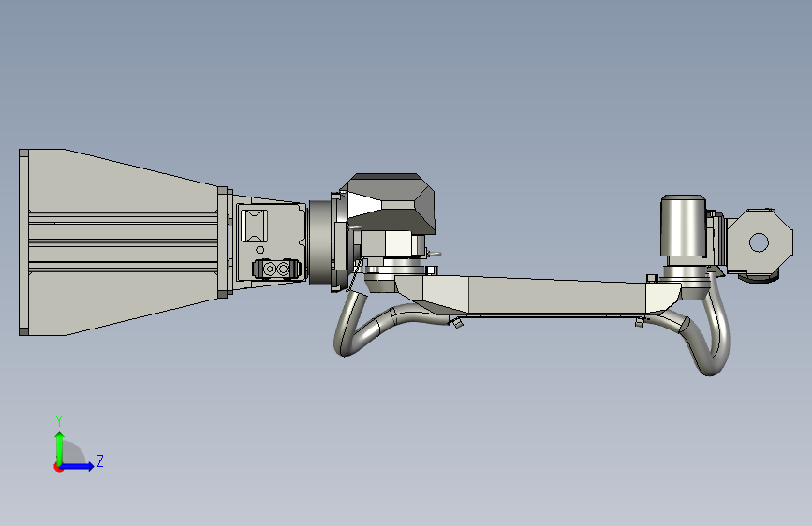The width and height of the screenshot is (812, 526).
Task: Select the round hole in octagonal wrist
Action: coord(759,242)
